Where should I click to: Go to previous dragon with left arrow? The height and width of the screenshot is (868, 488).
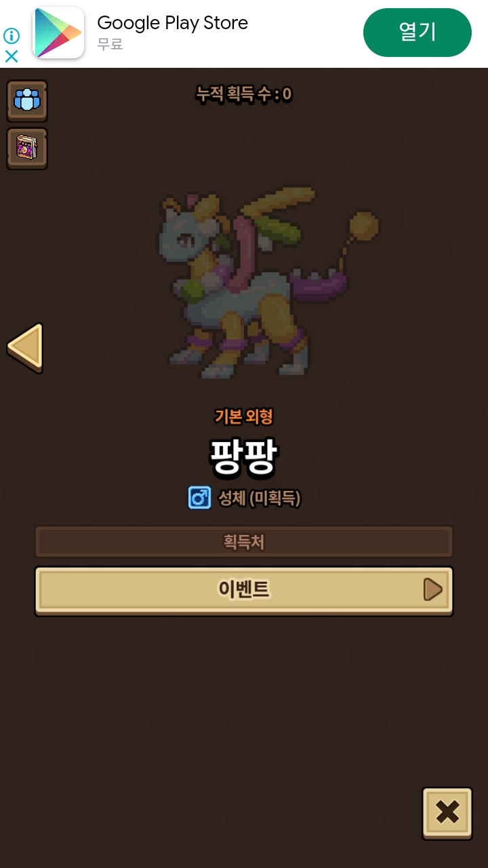(x=26, y=348)
